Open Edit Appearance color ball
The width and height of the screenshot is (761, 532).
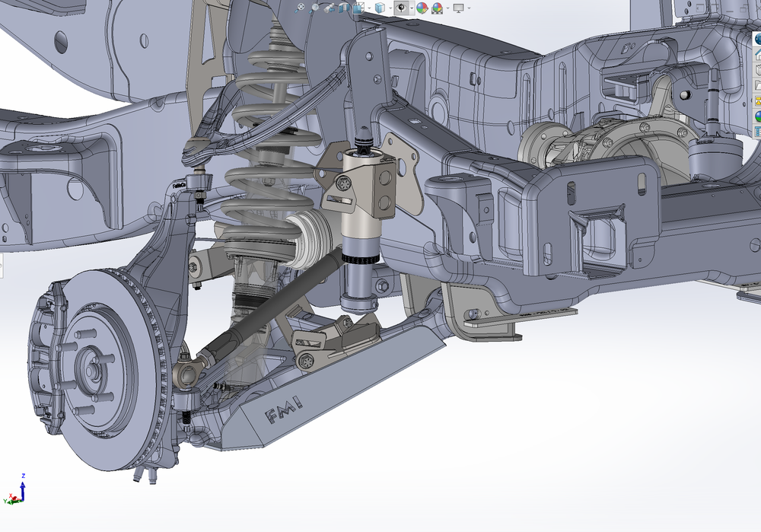(422, 8)
